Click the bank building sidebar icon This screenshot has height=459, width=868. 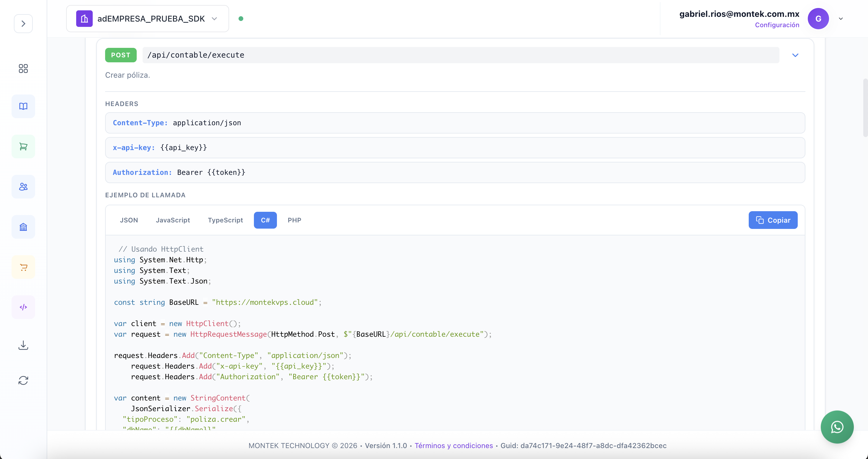[23, 227]
